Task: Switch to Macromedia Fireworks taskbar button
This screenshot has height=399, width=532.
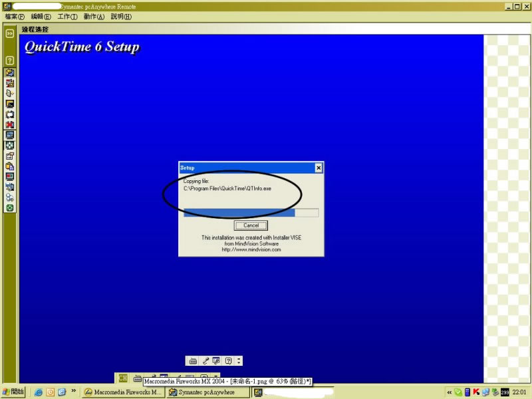Action: tap(124, 392)
